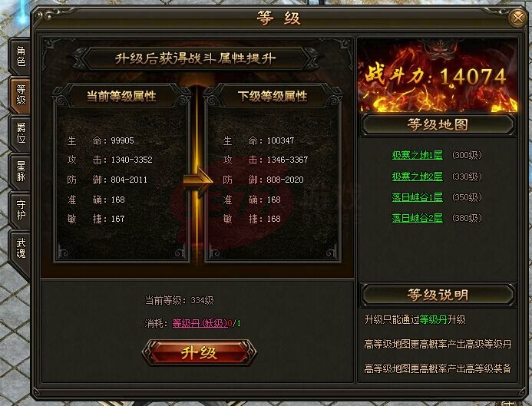Click the green 等级丹 text in description
The image size is (532, 406).
(433, 319)
